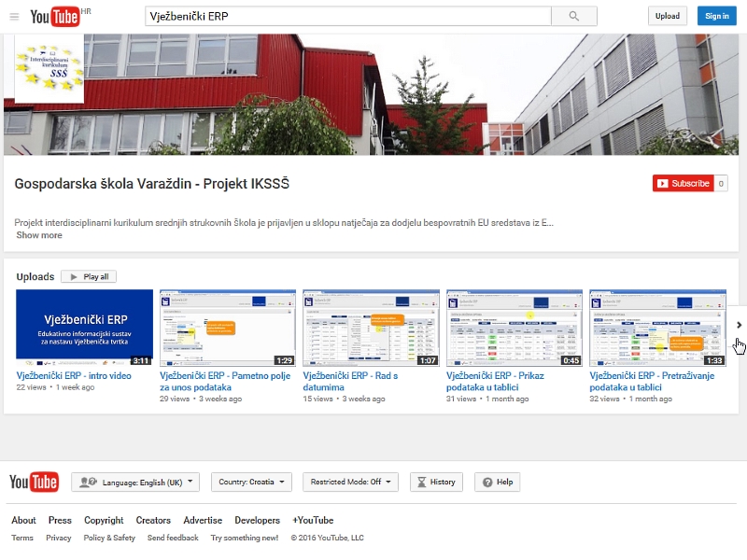Expand description with Show more
The height and width of the screenshot is (560, 747).
(x=39, y=235)
